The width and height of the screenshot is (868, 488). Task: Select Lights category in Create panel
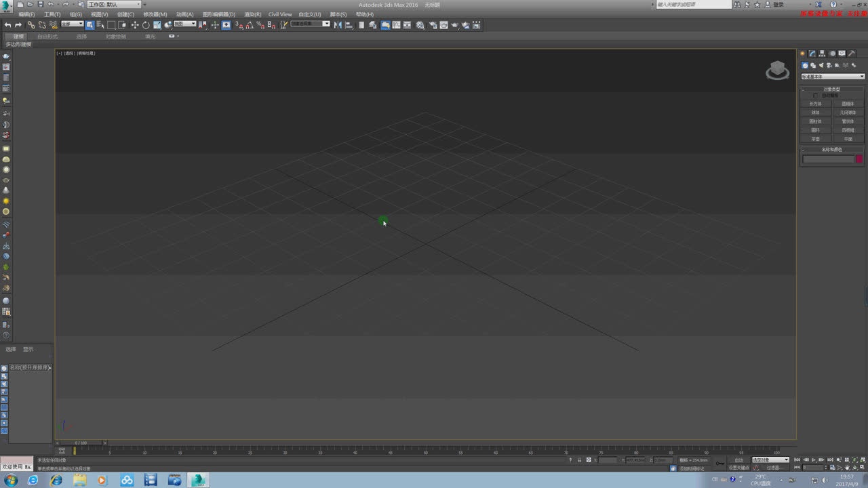tap(821, 65)
